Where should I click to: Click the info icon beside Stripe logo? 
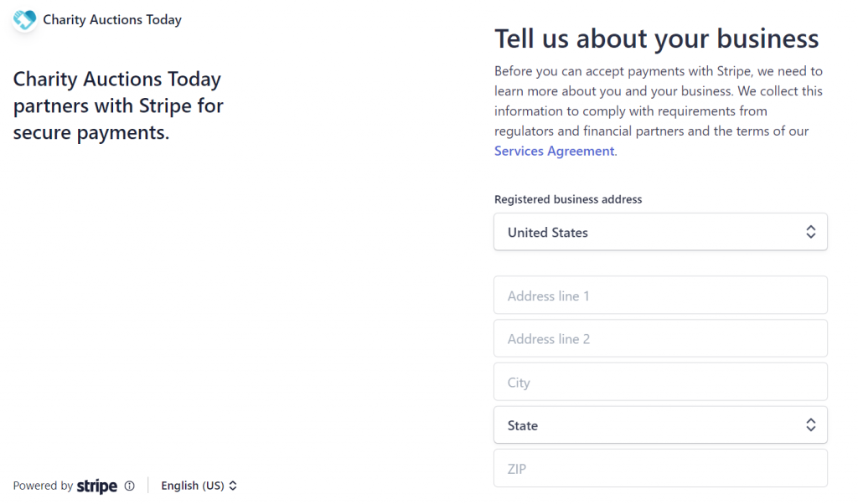click(130, 486)
